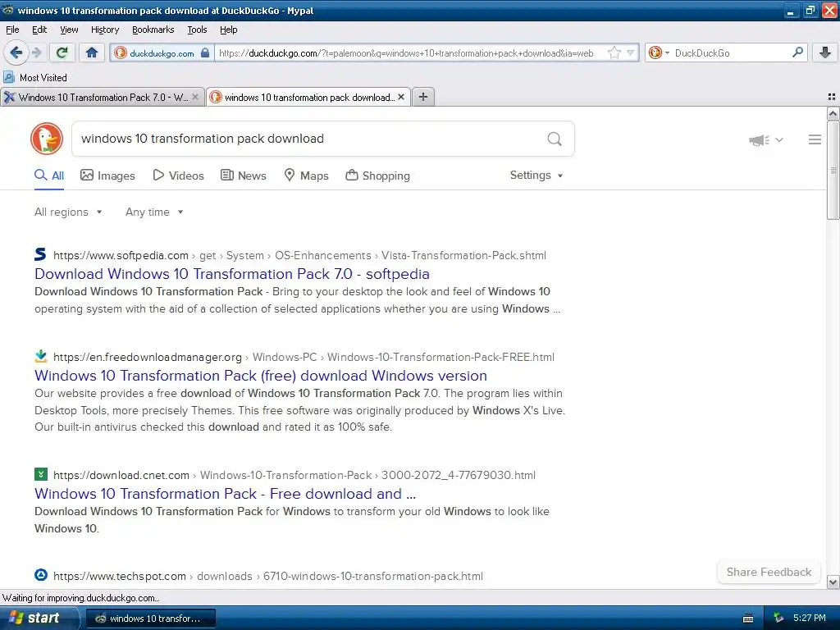Reload the current page

click(62, 52)
